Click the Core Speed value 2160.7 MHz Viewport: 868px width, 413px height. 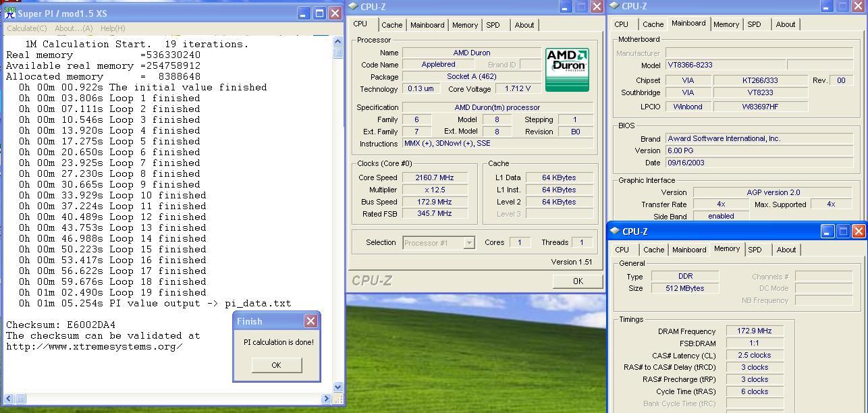(x=435, y=177)
